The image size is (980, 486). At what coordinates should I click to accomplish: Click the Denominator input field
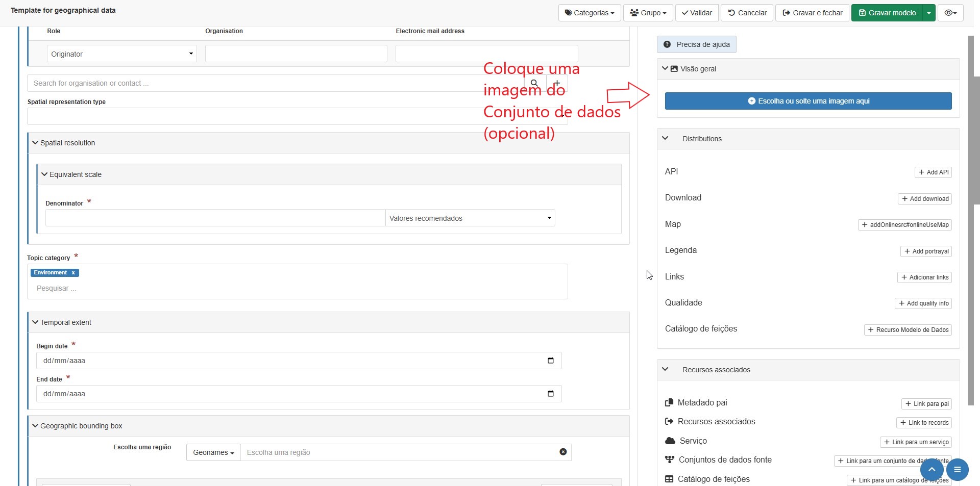point(215,218)
